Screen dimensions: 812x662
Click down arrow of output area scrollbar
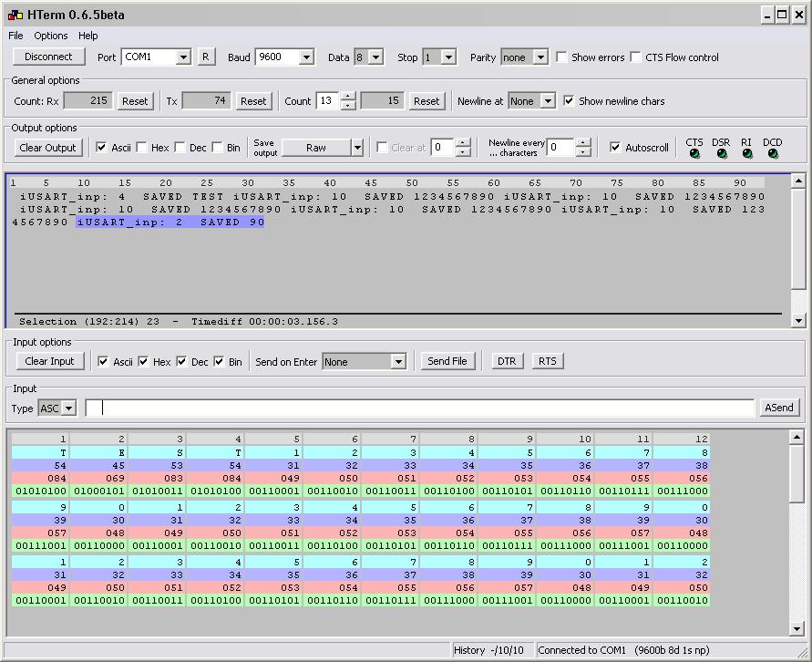798,321
